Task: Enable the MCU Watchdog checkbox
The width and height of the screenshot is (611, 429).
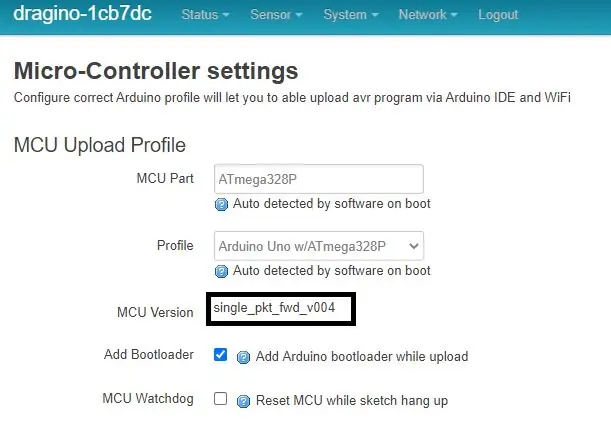Action: point(221,399)
